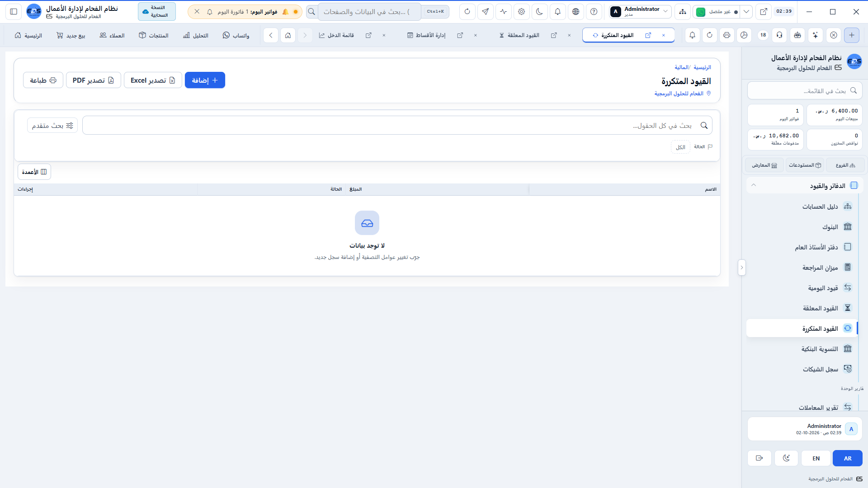Click the search all fields input

click(397, 125)
